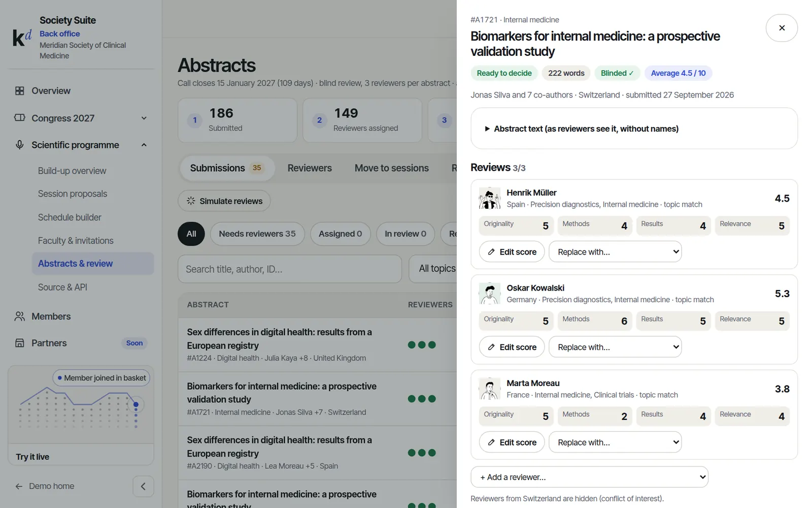Screen dimensions: 812x508
Task: Expand the Congress 2027 menu chevron
Action: (x=144, y=118)
